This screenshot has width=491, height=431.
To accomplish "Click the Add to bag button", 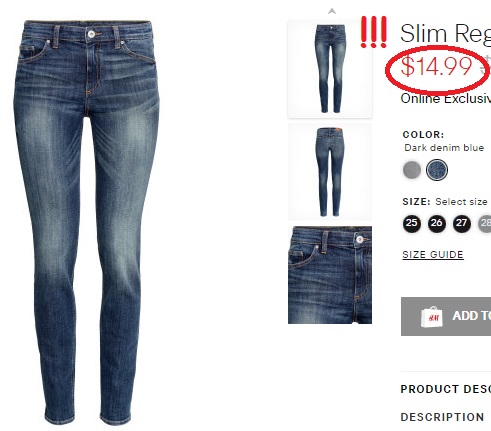I will 446,316.
